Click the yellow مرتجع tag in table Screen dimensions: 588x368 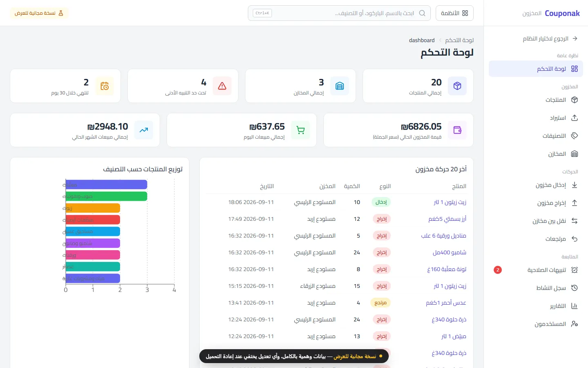[381, 303]
